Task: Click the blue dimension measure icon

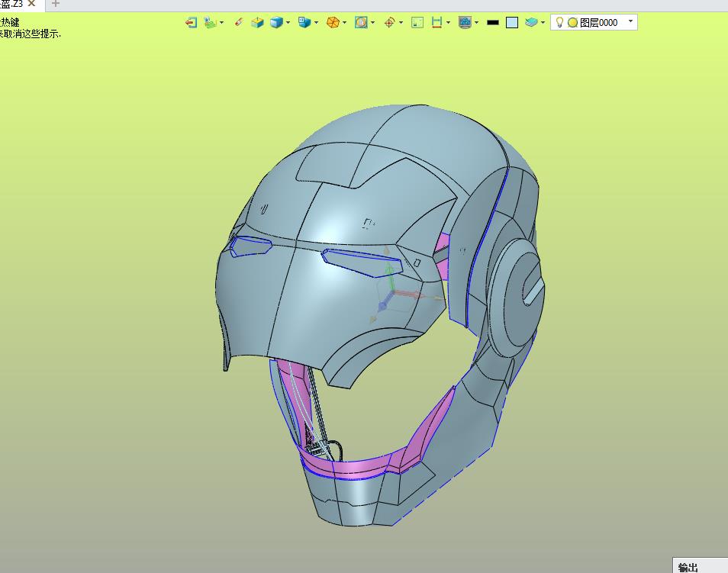Action: [437, 22]
